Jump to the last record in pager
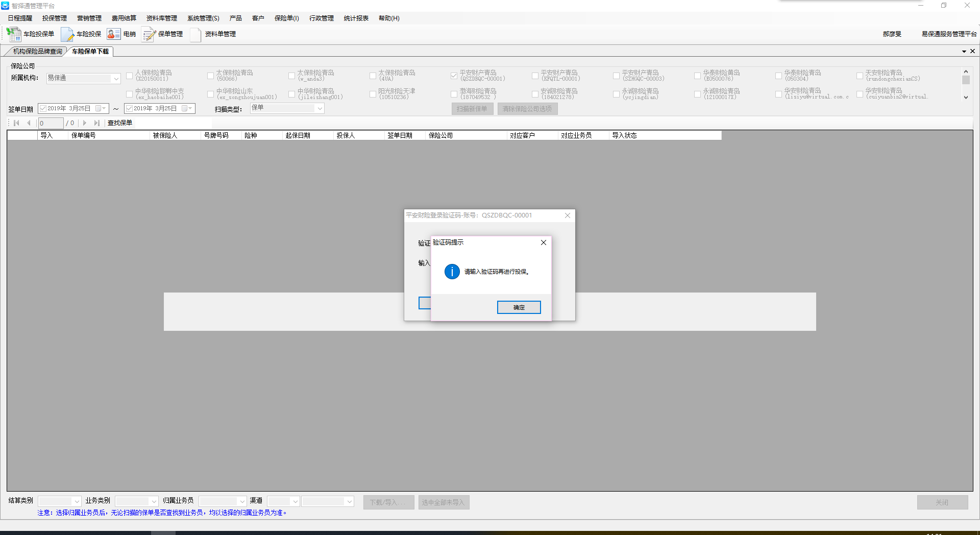980x535 pixels. click(97, 123)
